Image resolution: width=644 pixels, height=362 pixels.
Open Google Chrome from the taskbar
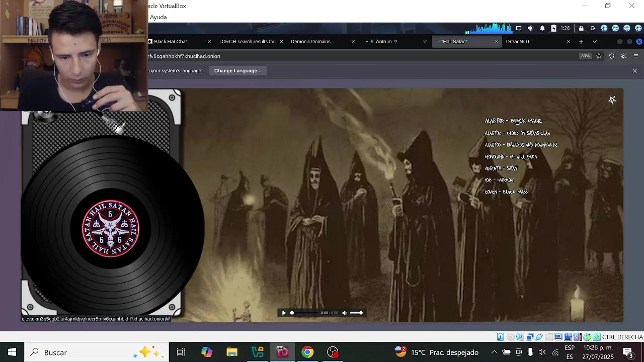(307, 352)
